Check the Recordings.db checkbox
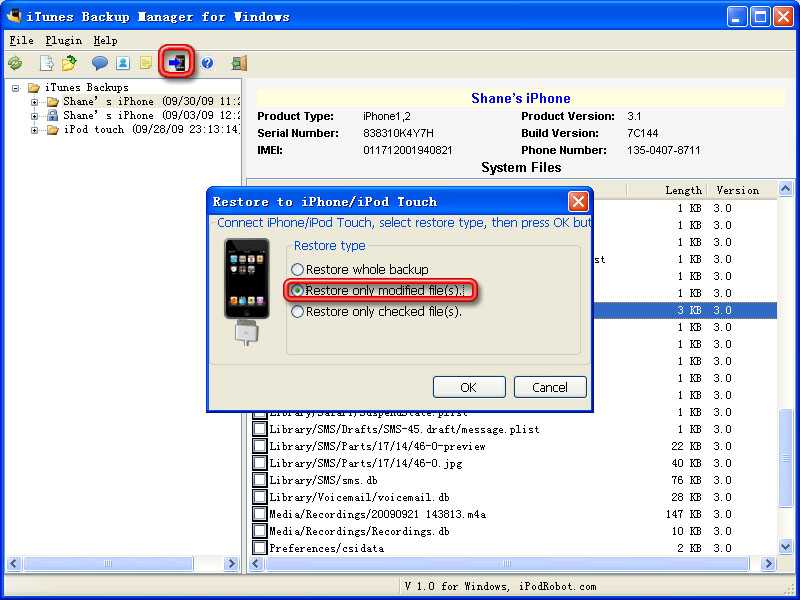 [260, 531]
